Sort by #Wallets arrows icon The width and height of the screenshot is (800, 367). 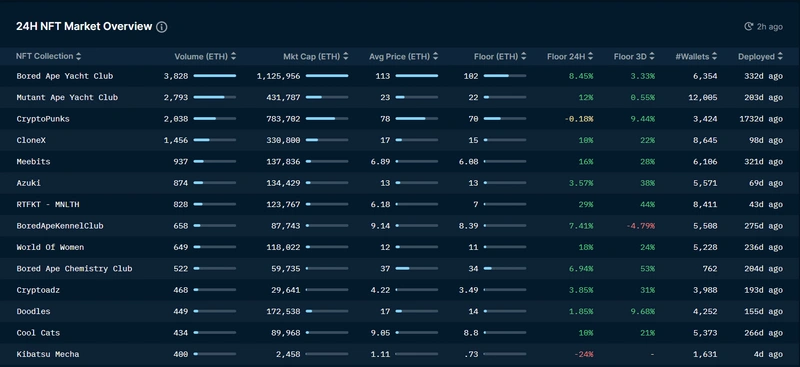tap(714, 57)
